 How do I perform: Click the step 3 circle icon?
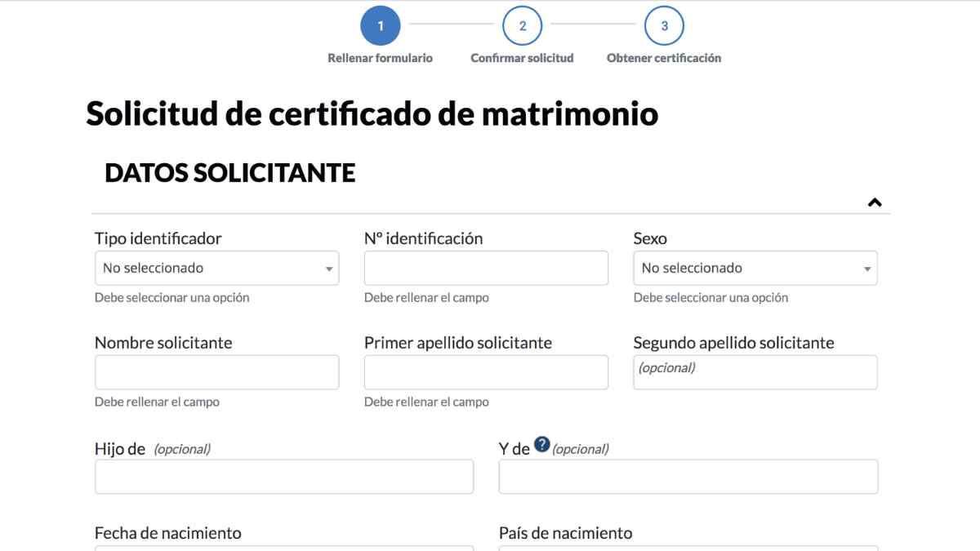pos(664,24)
